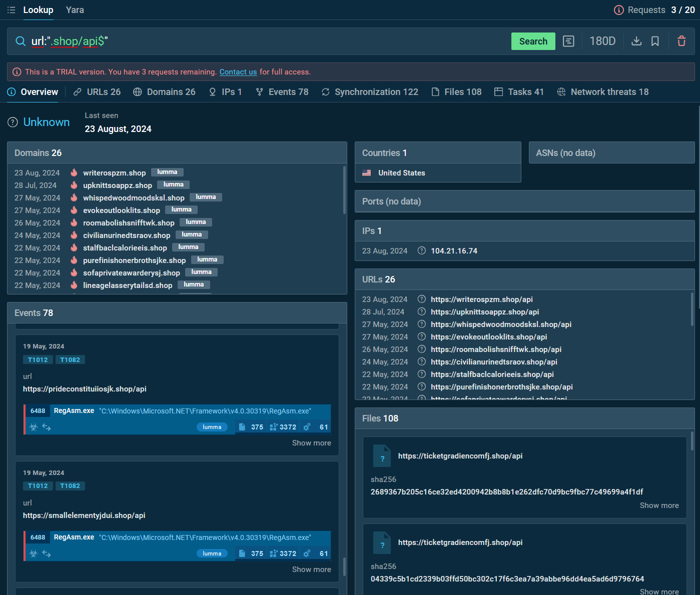
Task: Download the search results
Action: pos(636,41)
